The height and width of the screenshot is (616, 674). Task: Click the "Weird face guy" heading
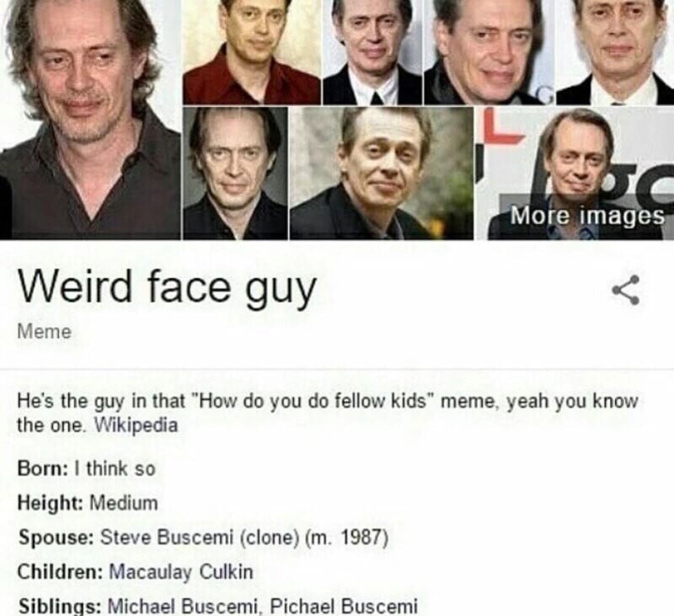tap(167, 289)
